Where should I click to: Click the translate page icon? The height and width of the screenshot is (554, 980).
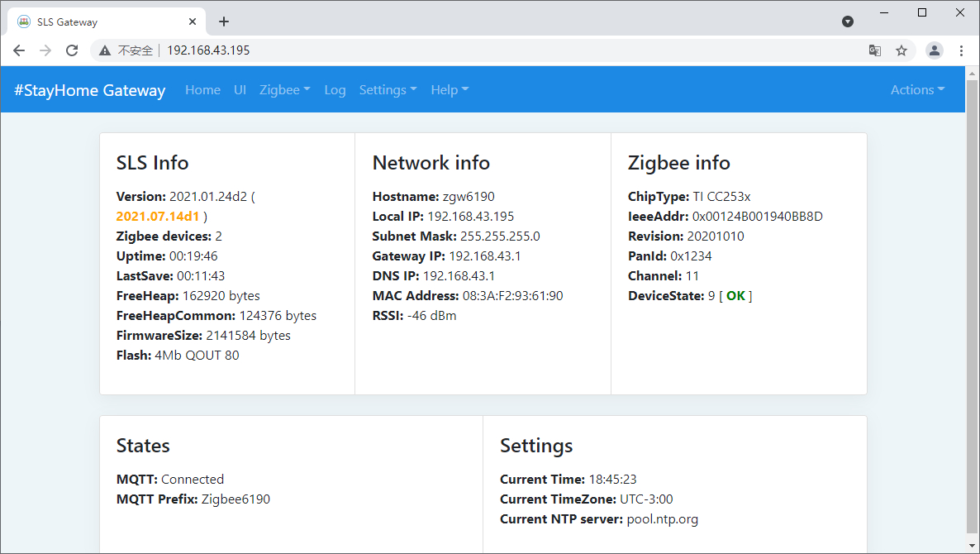pos(874,50)
